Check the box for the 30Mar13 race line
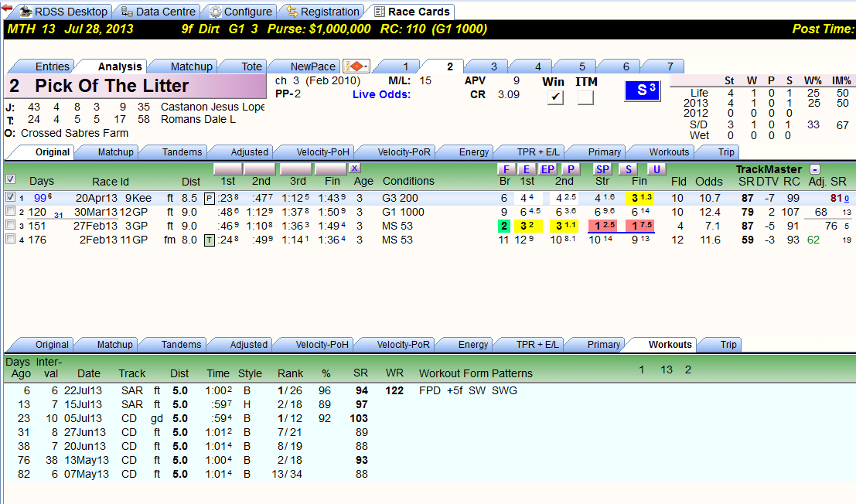Image resolution: width=856 pixels, height=504 pixels. coord(10,211)
